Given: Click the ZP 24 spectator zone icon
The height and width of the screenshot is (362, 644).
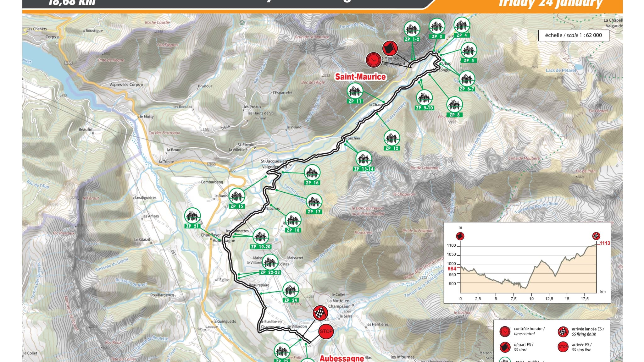Looking at the screenshot, I should pos(291,290).
